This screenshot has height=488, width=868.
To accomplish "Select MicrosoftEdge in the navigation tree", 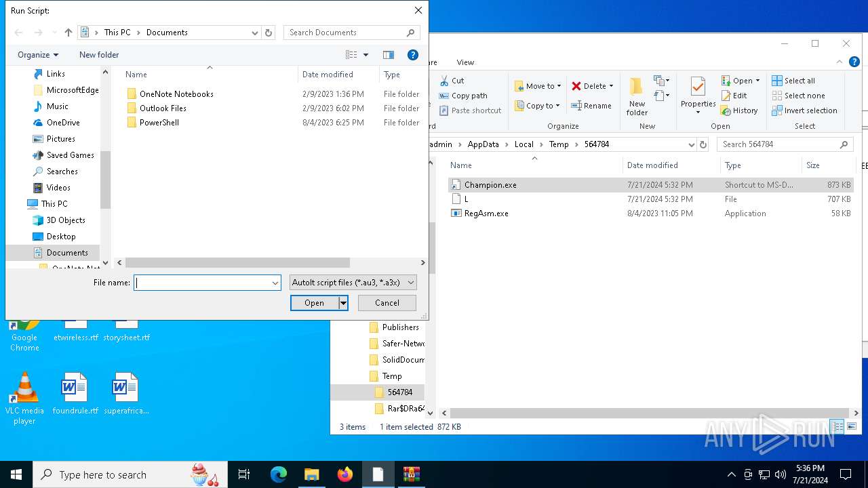I will click(73, 90).
